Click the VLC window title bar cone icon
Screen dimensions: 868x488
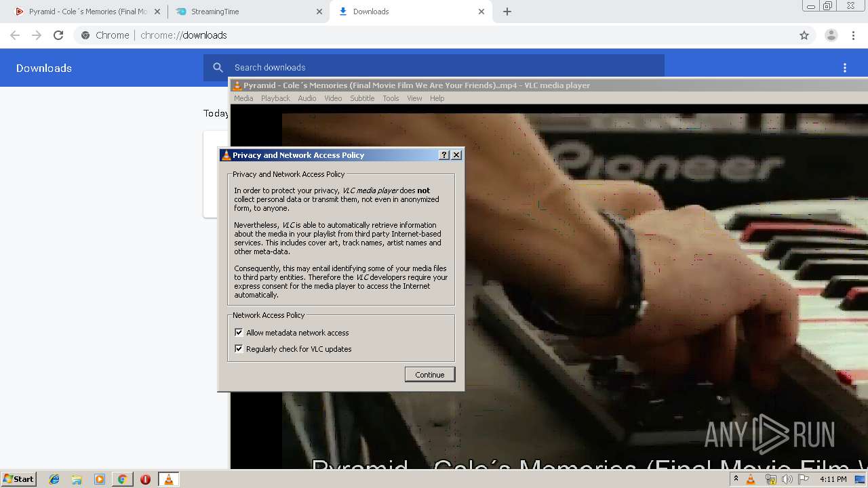click(x=237, y=85)
